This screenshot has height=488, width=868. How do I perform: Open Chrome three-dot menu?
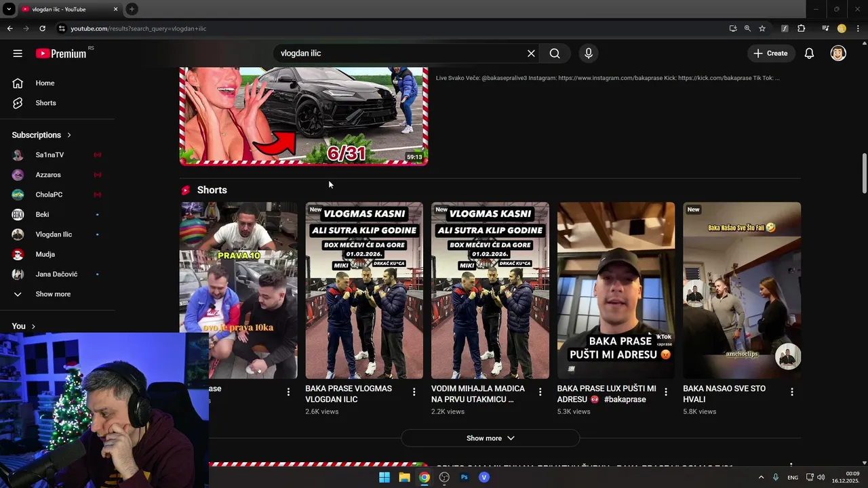(858, 28)
